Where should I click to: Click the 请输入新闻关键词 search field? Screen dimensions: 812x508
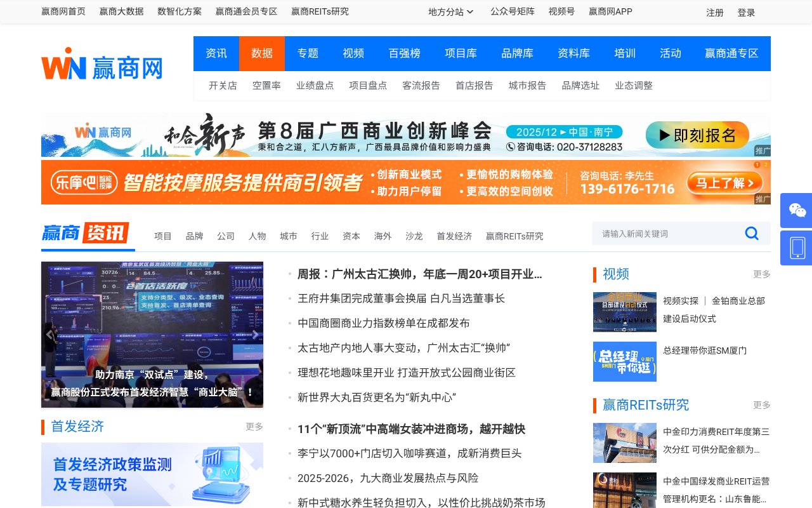(x=666, y=233)
